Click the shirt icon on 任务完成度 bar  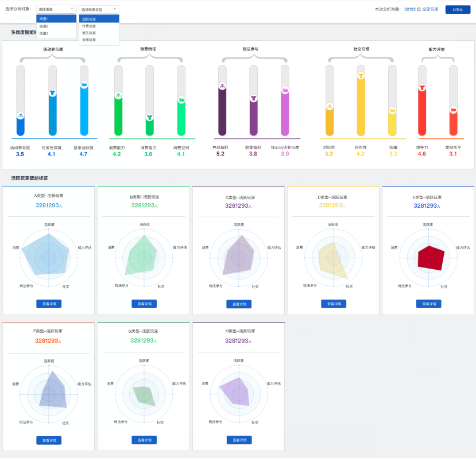point(52,92)
